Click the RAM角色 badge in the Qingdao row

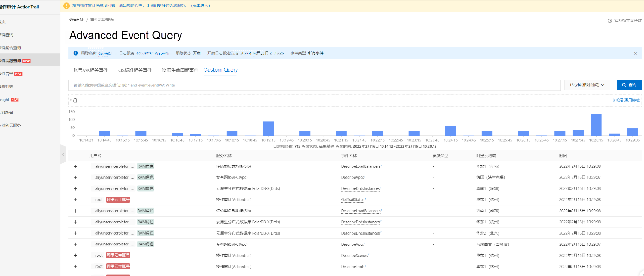click(x=145, y=166)
